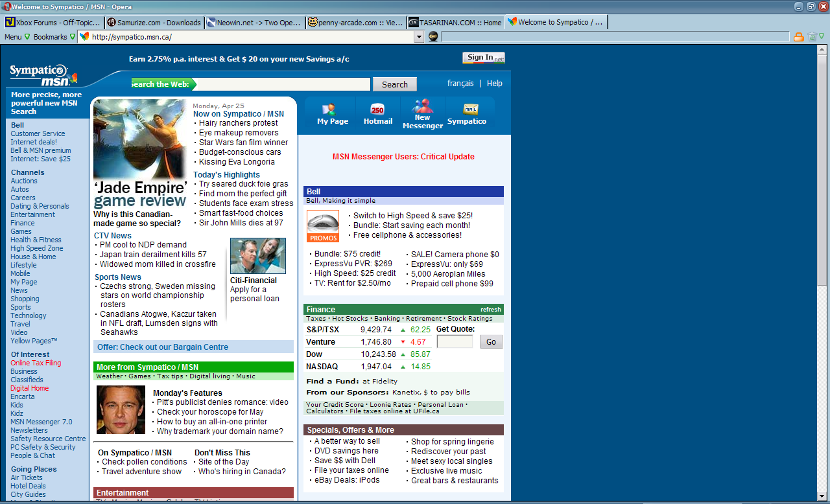Screen dimensions: 830x504
Task: Open the Help link
Action: (x=495, y=84)
